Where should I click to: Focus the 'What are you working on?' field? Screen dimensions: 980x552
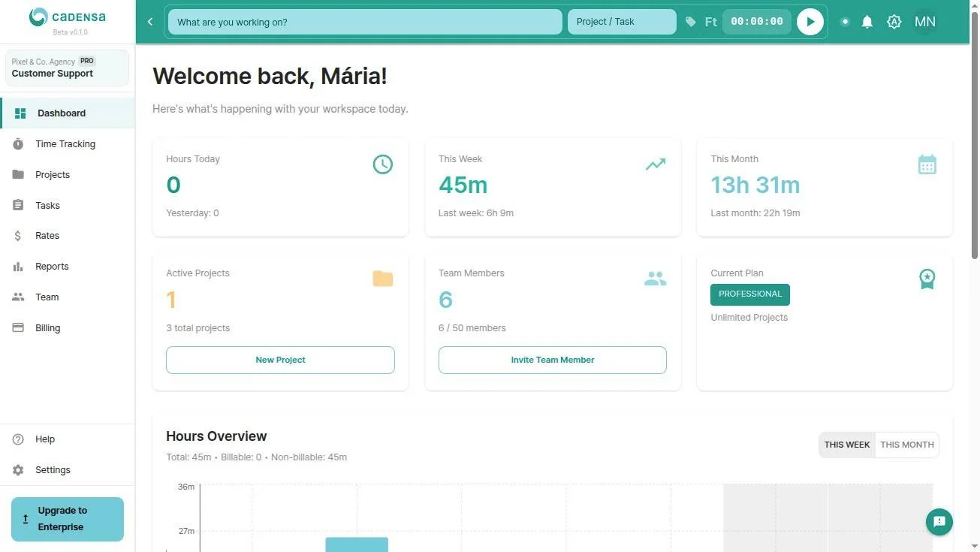(365, 22)
